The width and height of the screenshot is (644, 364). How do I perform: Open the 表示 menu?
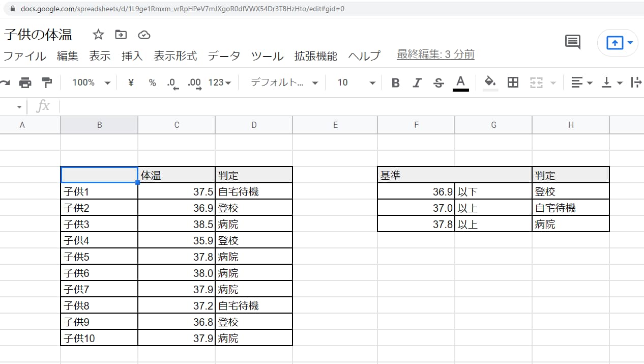pos(100,56)
